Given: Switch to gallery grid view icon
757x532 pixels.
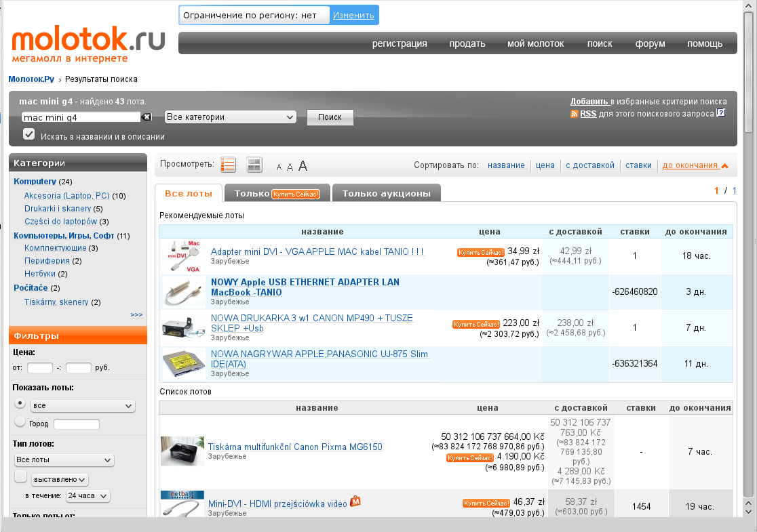Looking at the screenshot, I should 254,165.
